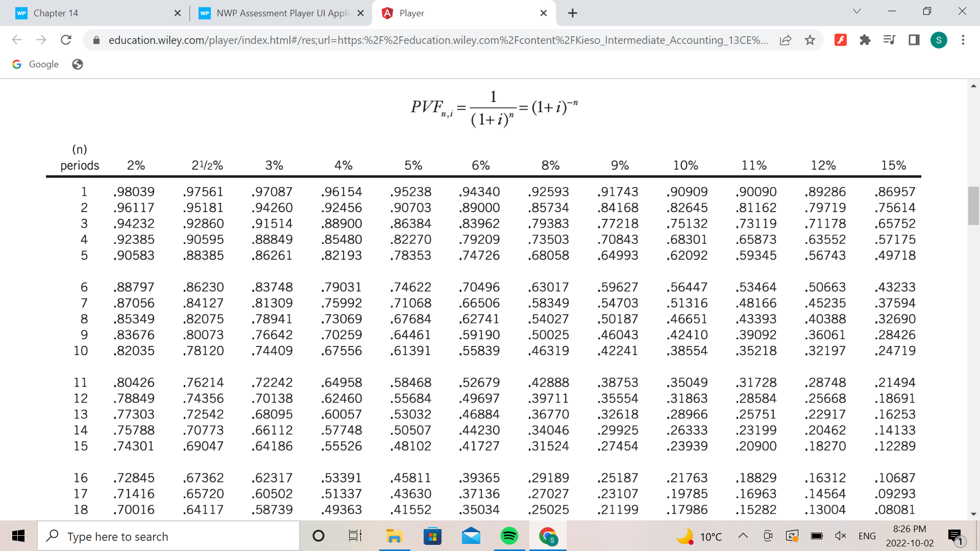Click the Chrome icon in the taskbar
980x551 pixels.
pyautogui.click(x=548, y=536)
